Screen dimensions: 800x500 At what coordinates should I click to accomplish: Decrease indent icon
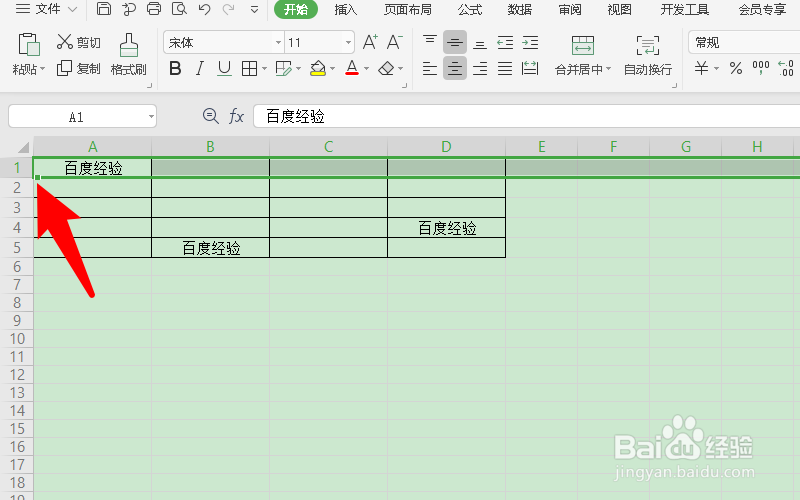pos(505,42)
